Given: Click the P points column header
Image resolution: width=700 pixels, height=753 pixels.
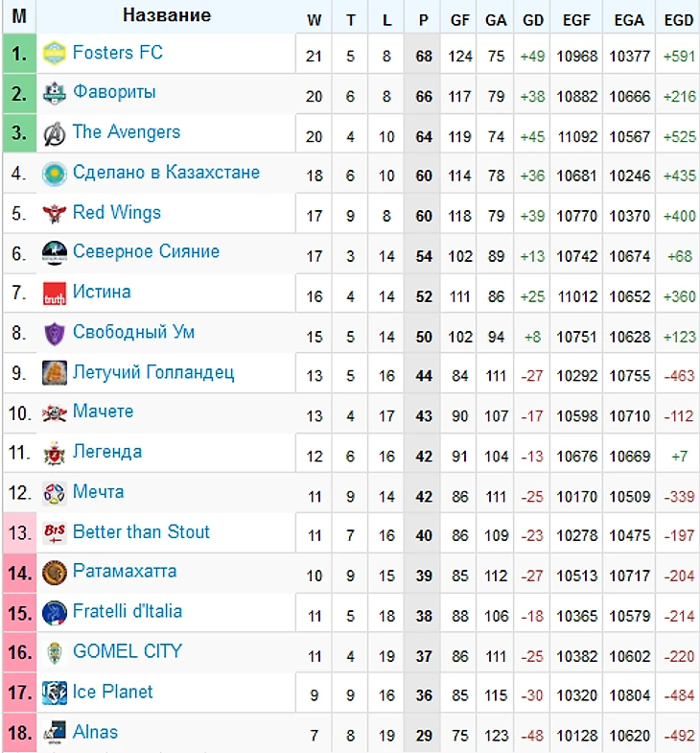Looking at the screenshot, I should tap(423, 20).
